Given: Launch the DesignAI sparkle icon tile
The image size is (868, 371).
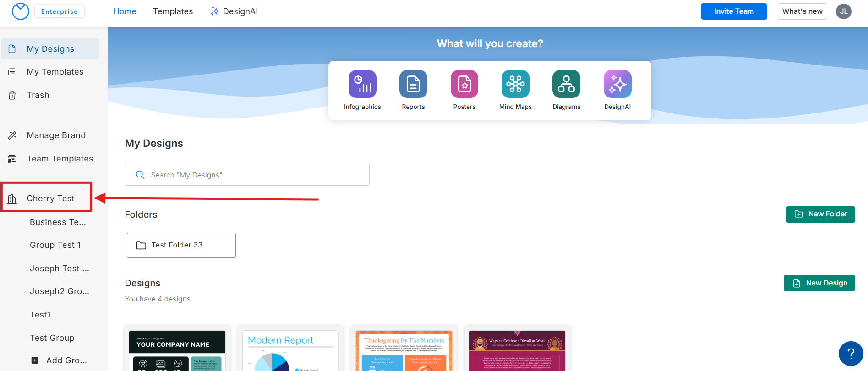Looking at the screenshot, I should click(617, 84).
